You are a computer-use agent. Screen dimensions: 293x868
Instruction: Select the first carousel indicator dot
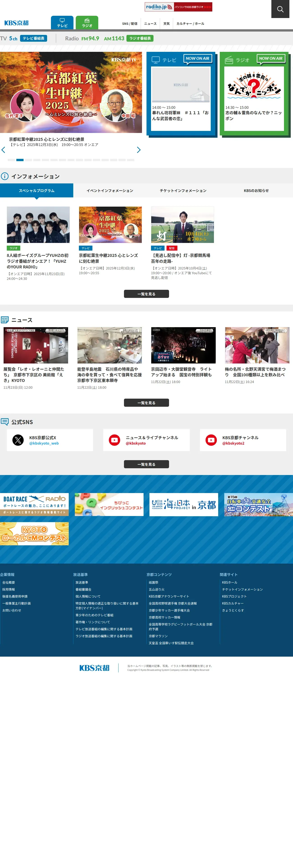click(x=11, y=160)
